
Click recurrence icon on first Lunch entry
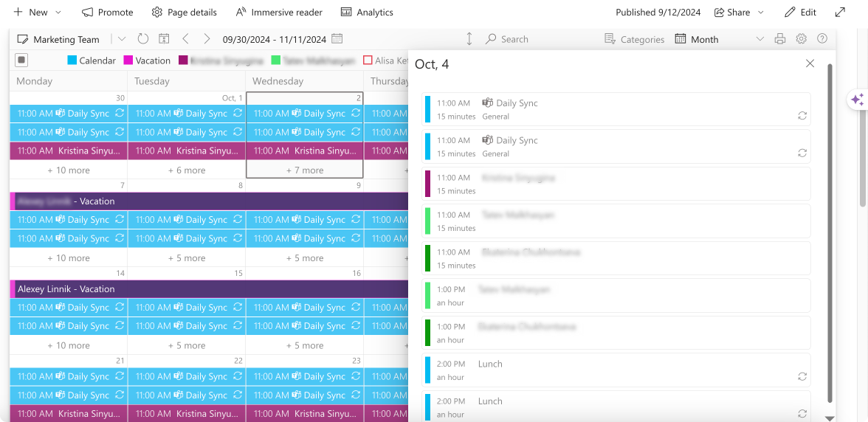[x=802, y=377]
